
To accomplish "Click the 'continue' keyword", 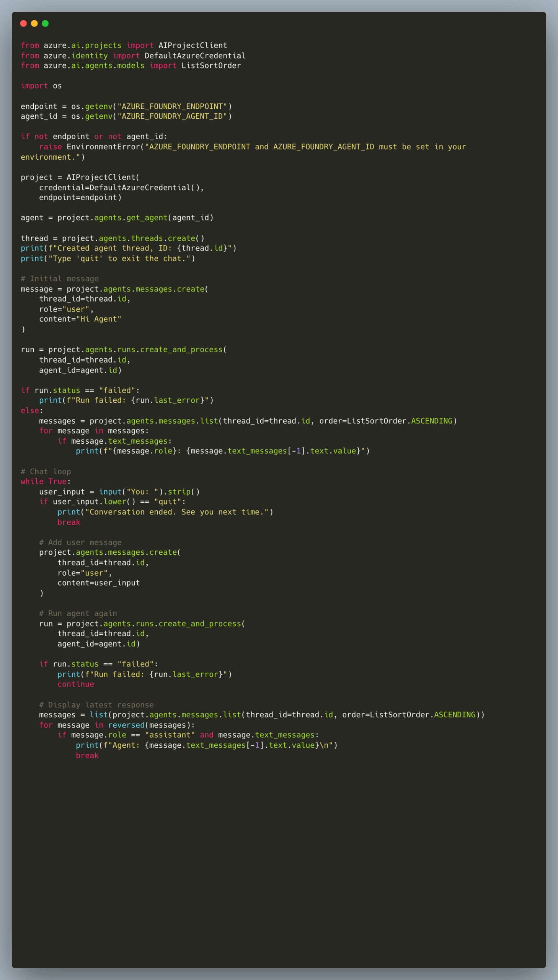I will pos(75,684).
